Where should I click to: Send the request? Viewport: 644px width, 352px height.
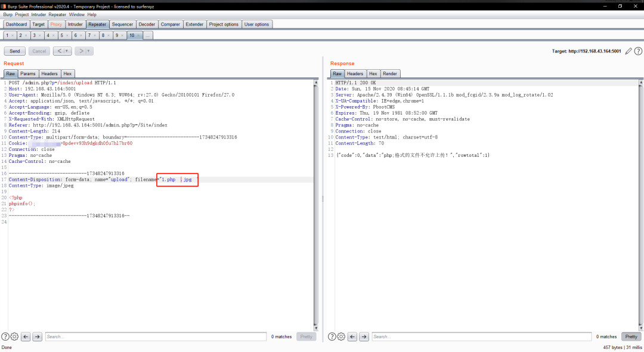[15, 51]
